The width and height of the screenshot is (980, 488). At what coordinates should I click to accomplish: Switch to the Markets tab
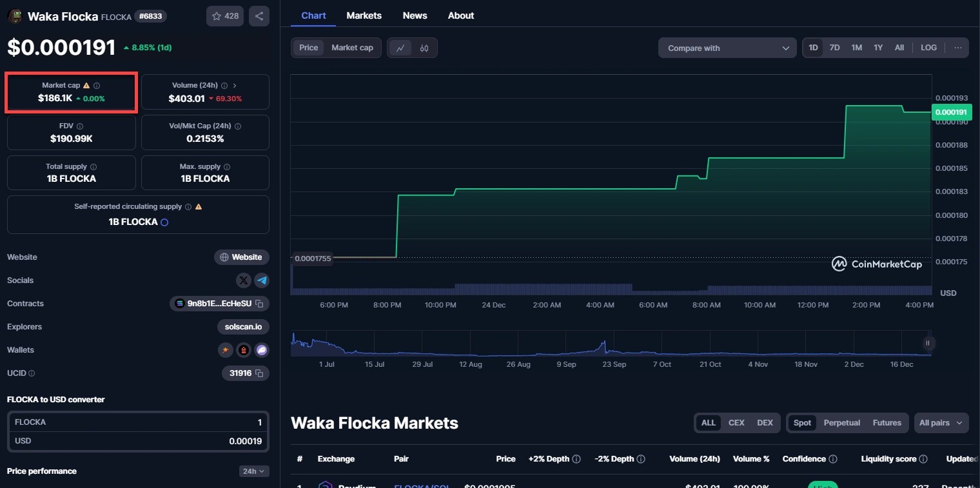point(364,15)
